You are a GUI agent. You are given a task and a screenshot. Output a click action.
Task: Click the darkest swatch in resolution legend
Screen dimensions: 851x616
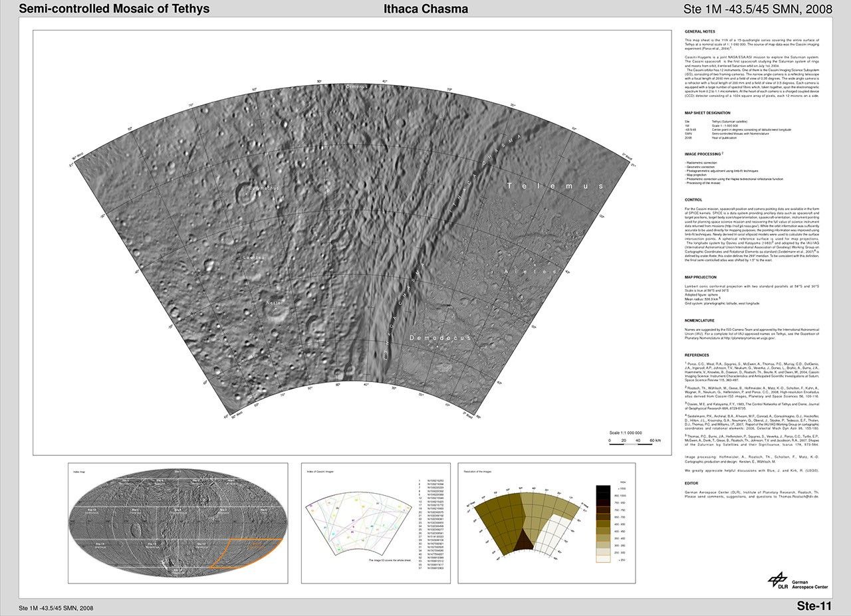pos(603,488)
